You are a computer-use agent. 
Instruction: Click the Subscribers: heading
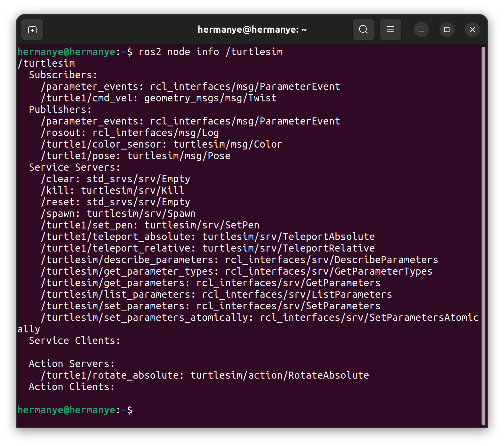click(63, 75)
